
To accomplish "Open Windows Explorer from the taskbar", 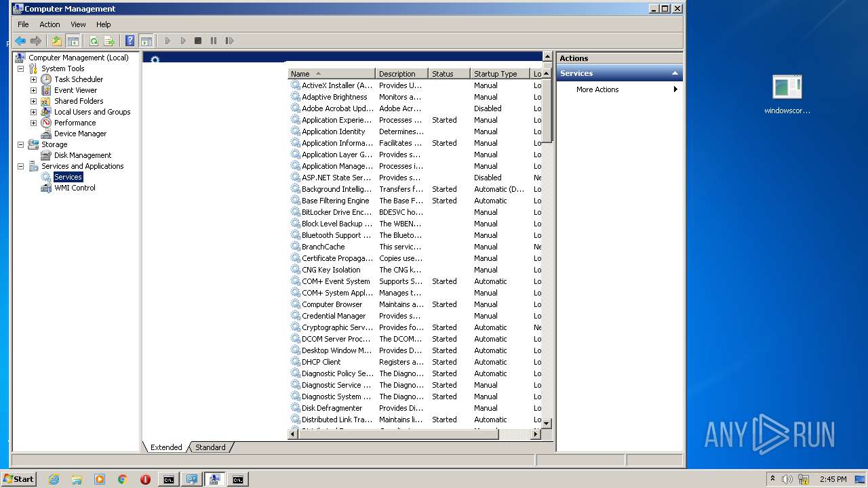I will 77,479.
